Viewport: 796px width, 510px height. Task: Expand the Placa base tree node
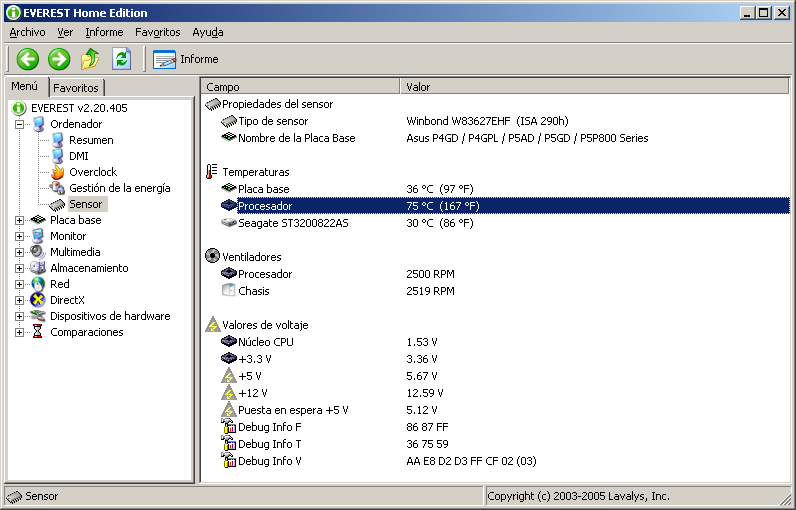(x=20, y=220)
